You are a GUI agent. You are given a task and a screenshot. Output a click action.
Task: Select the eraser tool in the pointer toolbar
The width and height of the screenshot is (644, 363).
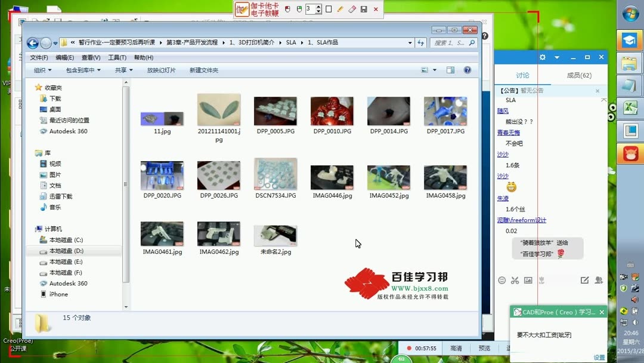pyautogui.click(x=351, y=9)
